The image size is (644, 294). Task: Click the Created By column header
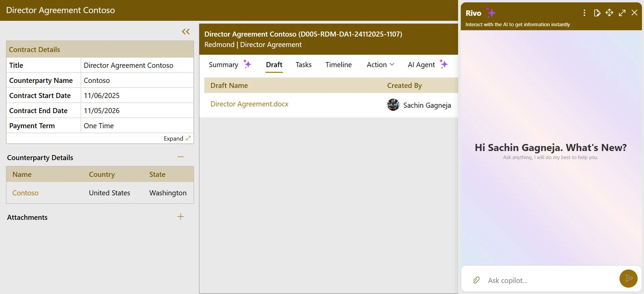click(x=404, y=86)
